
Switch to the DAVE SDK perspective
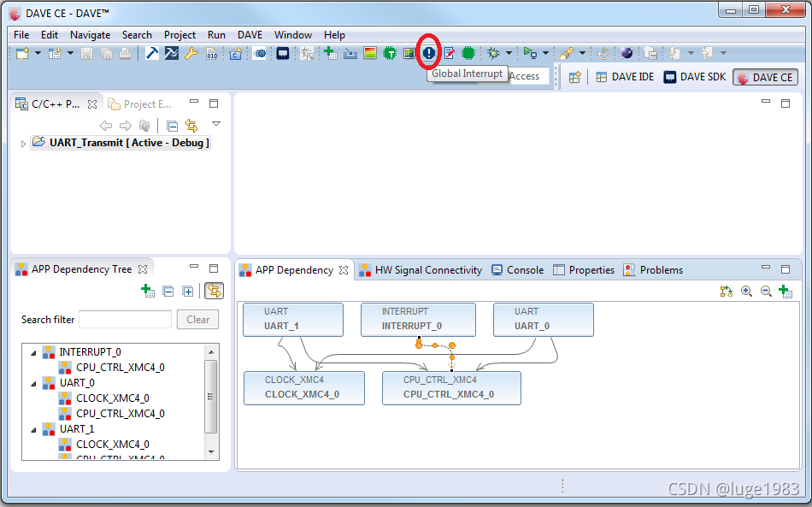pos(694,77)
